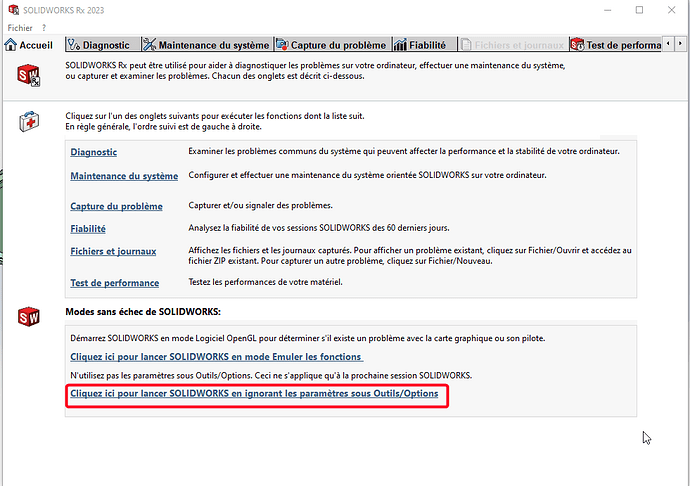This screenshot has width=690, height=486.
Task: Maximize the SOLIDWORKS Rx window
Action: (x=639, y=10)
